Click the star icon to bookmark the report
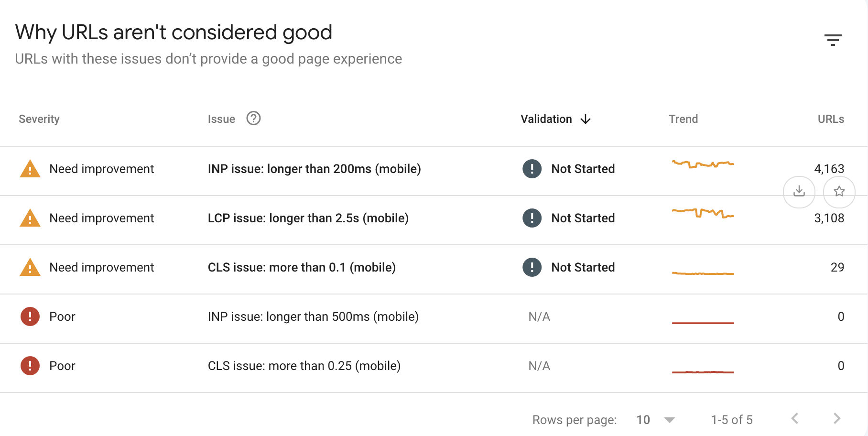The image size is (868, 436). pos(839,192)
